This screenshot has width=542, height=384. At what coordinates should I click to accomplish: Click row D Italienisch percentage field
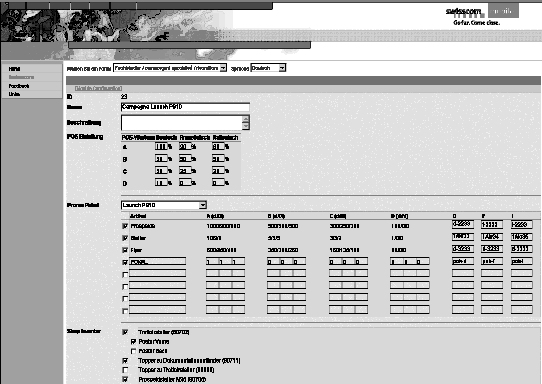click(x=218, y=183)
